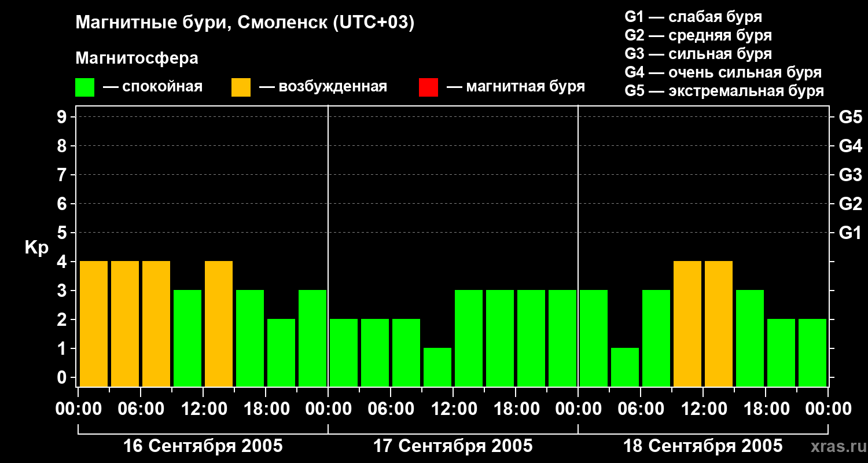Image resolution: width=868 pixels, height=463 pixels.
Task: Click the 18:00 tick label of 17 September
Action: 516,409
